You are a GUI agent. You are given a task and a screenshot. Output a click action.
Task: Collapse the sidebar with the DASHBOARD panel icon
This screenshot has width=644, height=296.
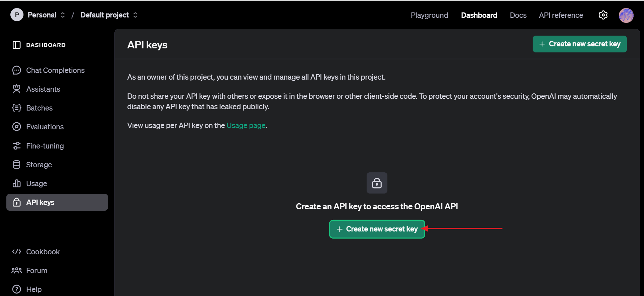(16, 45)
